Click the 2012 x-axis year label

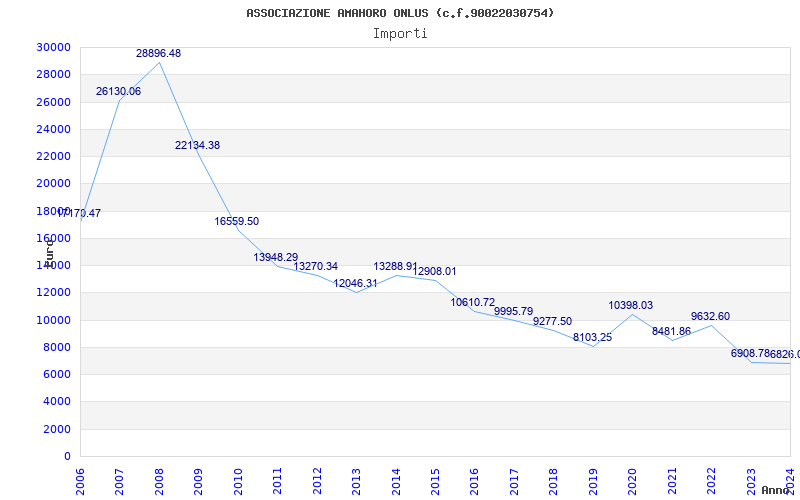(x=316, y=481)
